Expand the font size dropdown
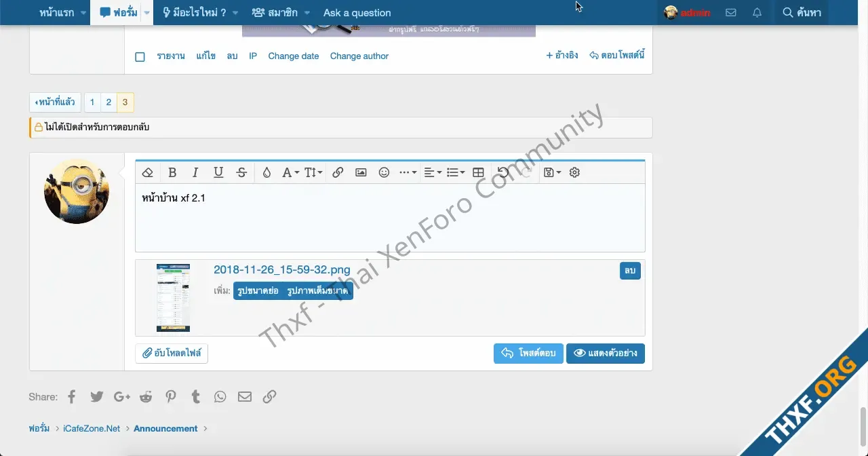868x456 pixels. coord(313,172)
